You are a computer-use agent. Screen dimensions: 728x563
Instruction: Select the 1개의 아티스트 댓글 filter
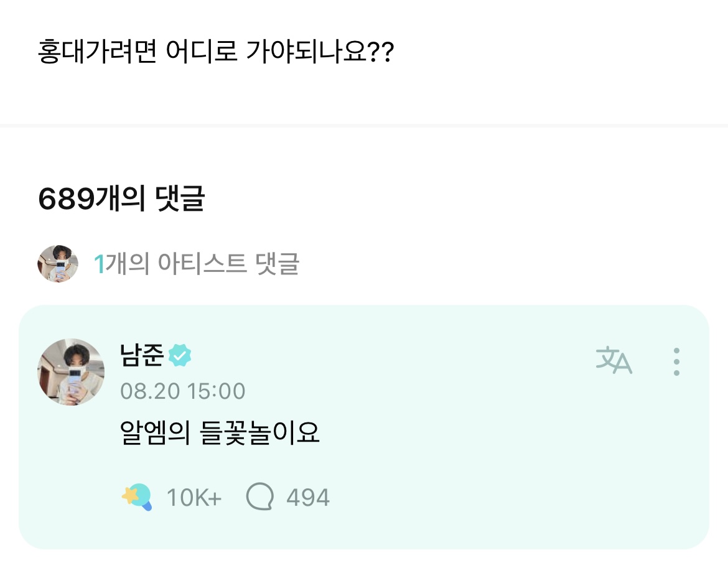tap(196, 264)
